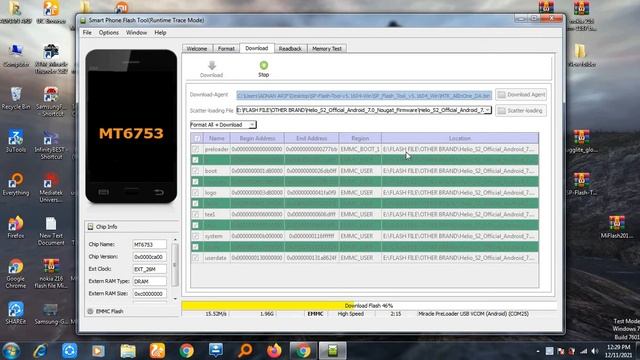
Task: Click the orange magnifier Everything taskbar icon
Action: pos(245,351)
